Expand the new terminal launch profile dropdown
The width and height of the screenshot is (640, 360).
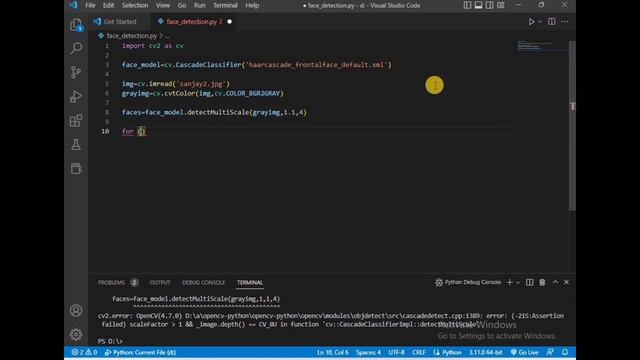tap(518, 282)
